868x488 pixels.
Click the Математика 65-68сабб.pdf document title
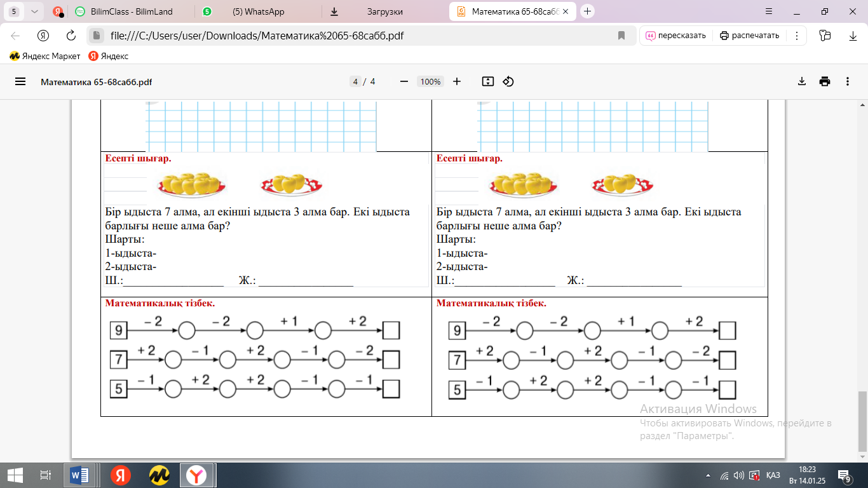[97, 82]
